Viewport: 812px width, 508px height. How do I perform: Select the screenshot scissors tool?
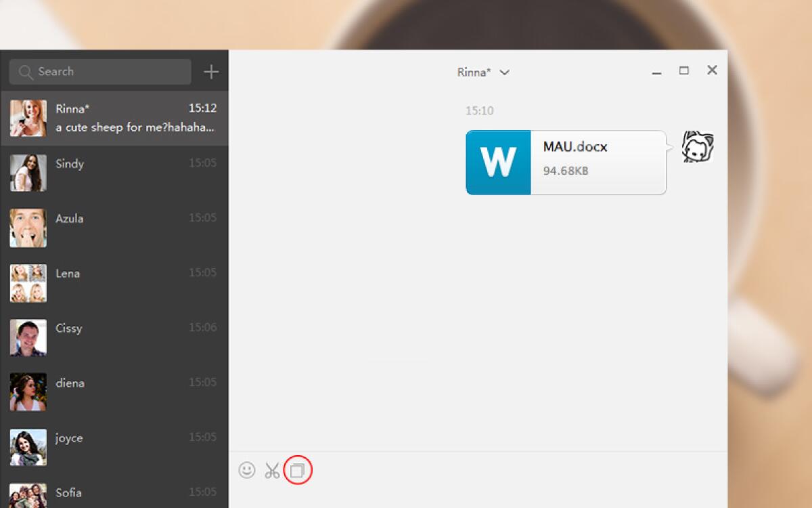pyautogui.click(x=272, y=470)
